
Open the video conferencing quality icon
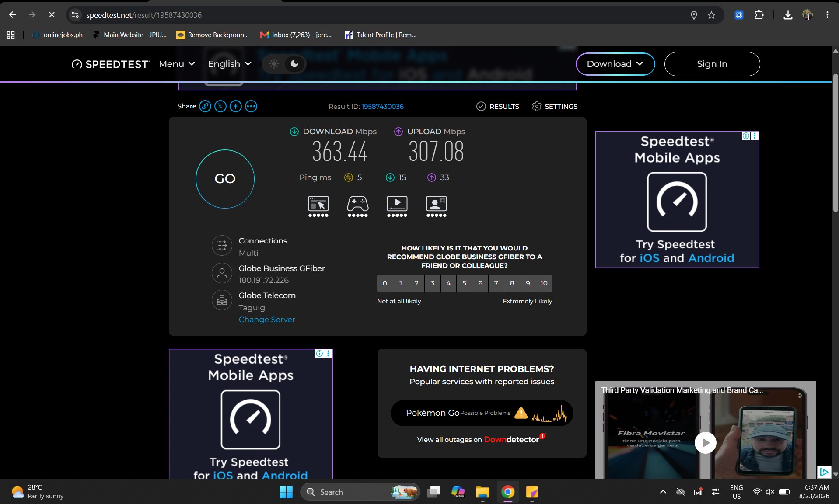pyautogui.click(x=437, y=206)
